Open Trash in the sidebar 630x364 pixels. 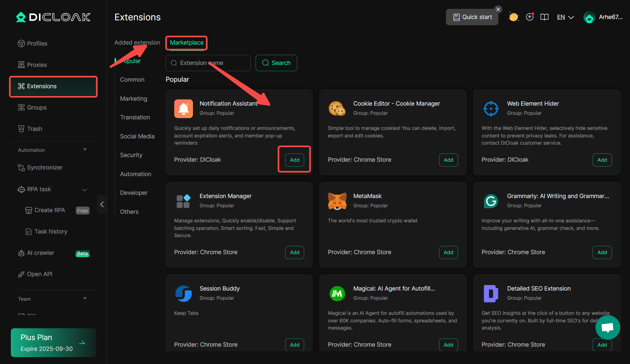[x=30, y=129]
